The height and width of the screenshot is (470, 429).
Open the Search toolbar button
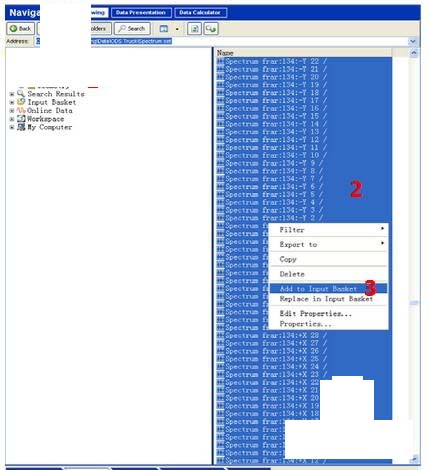click(x=132, y=29)
